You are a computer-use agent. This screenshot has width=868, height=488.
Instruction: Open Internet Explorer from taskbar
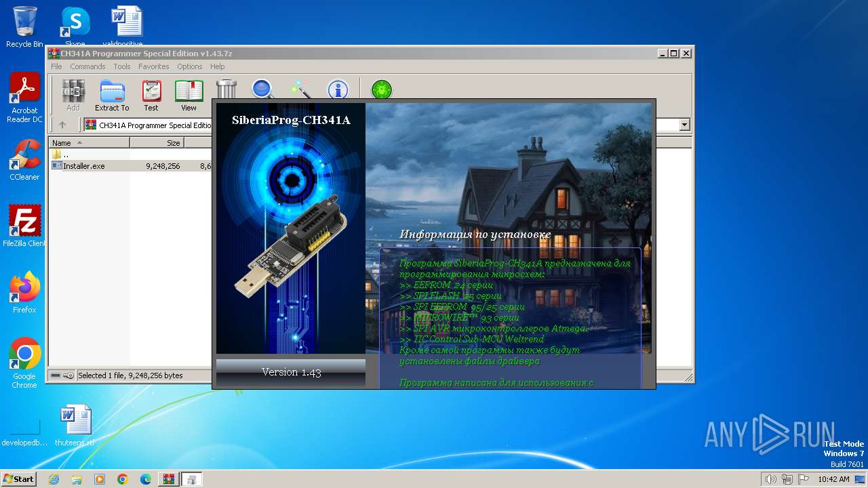tap(54, 479)
